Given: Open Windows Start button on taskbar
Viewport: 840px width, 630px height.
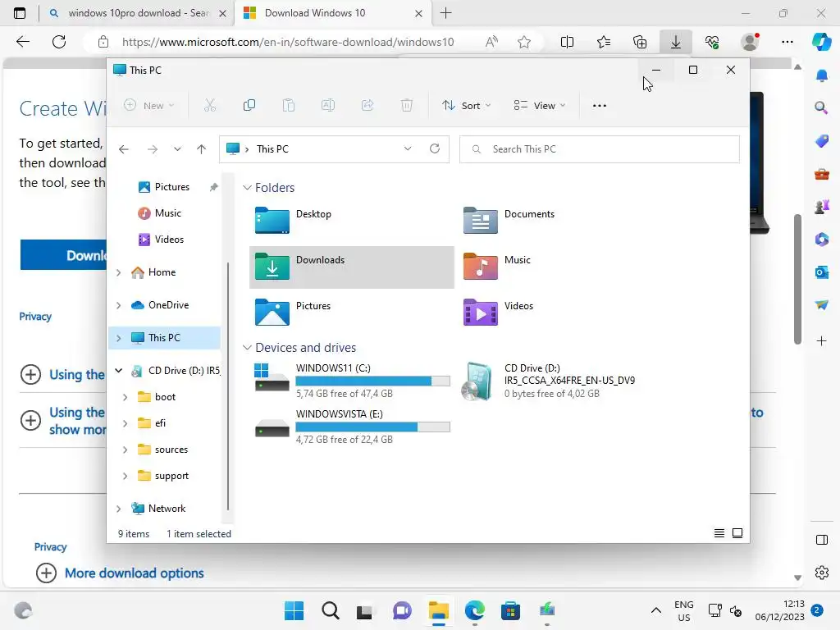Looking at the screenshot, I should (294, 610).
